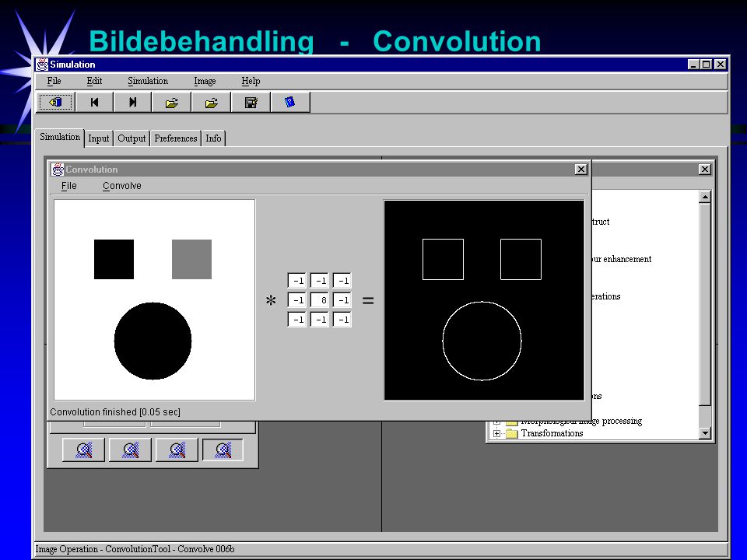Open the Edit menu
Viewport: 747px width, 560px height.
point(94,81)
